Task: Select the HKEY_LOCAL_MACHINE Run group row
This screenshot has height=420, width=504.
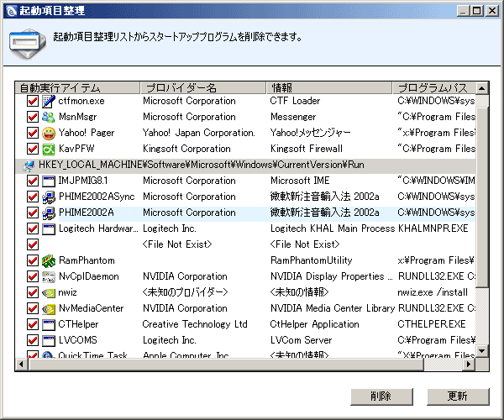Action: pyautogui.click(x=246, y=165)
